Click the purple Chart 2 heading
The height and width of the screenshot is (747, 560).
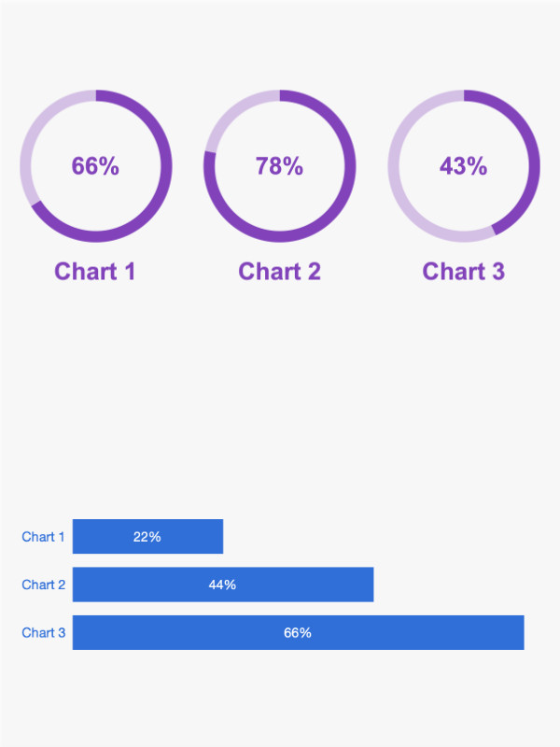click(279, 272)
